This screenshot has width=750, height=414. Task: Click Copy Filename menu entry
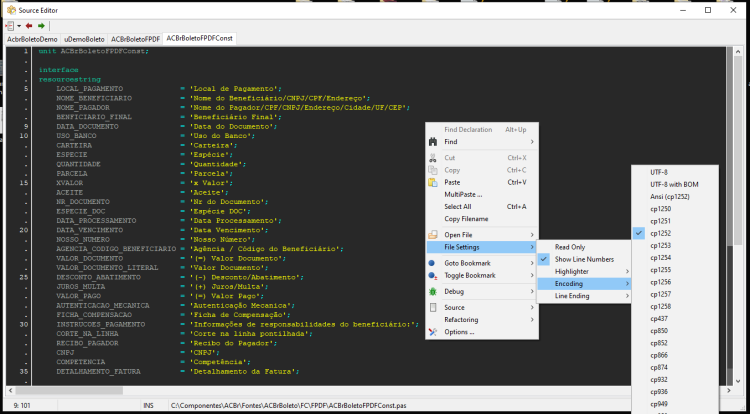tap(482, 219)
